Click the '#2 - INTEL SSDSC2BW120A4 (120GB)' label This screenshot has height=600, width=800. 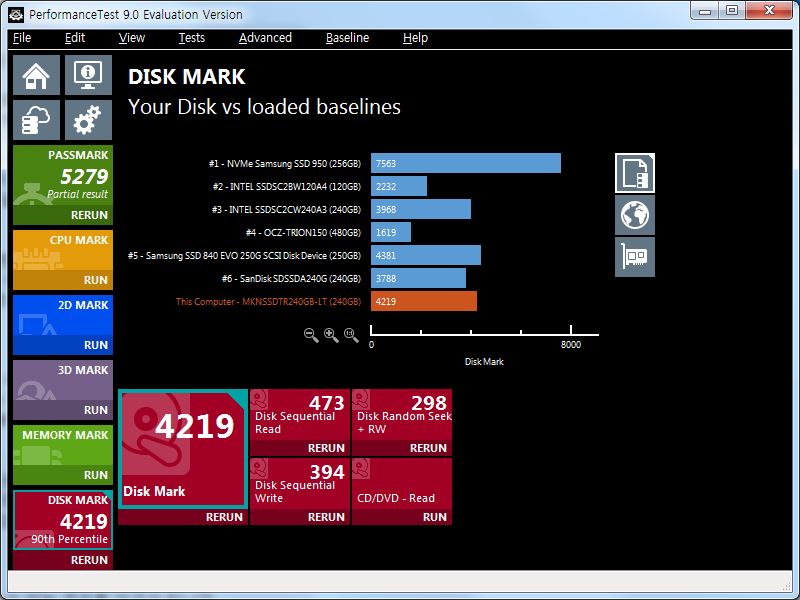[x=287, y=187]
